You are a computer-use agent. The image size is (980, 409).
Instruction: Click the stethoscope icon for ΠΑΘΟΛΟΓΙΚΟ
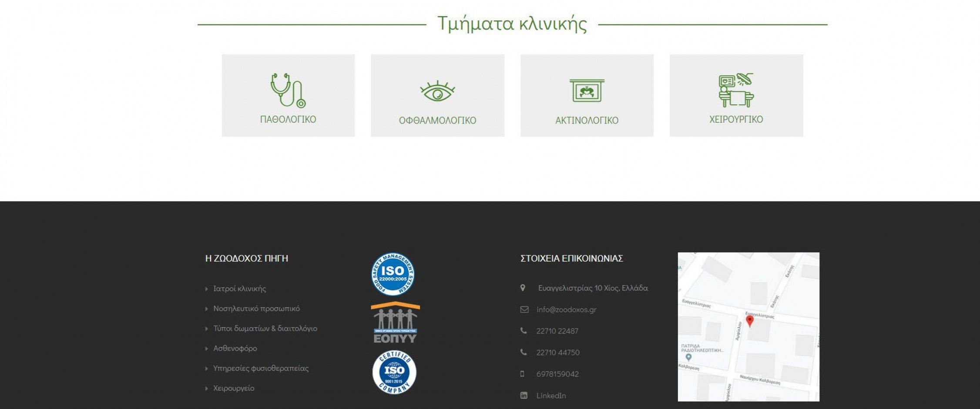tap(288, 90)
